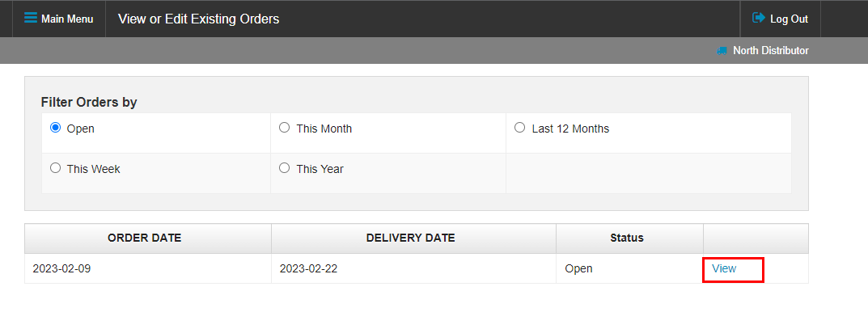The height and width of the screenshot is (329, 868).
Task: Select the This Year radio button
Action: tap(285, 168)
